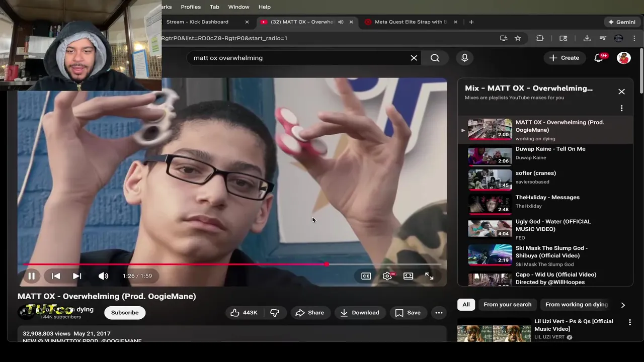Open a new browser tab
The height and width of the screenshot is (362, 644).
pyautogui.click(x=471, y=22)
